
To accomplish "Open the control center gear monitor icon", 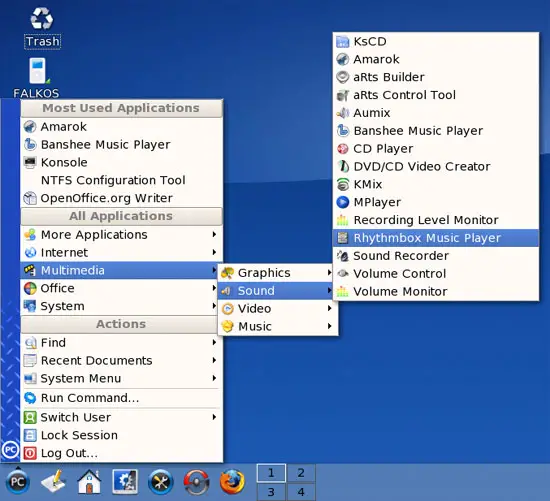I will point(125,482).
